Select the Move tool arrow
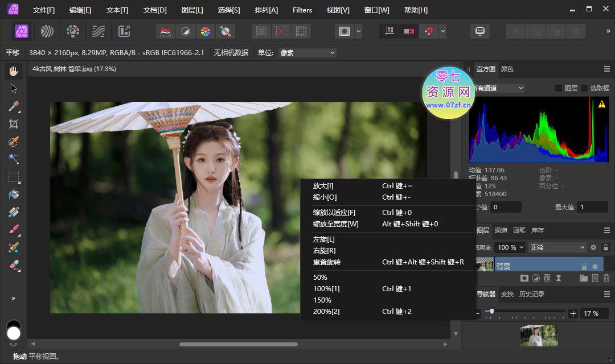Screen dimensions: 615x364 14,89
